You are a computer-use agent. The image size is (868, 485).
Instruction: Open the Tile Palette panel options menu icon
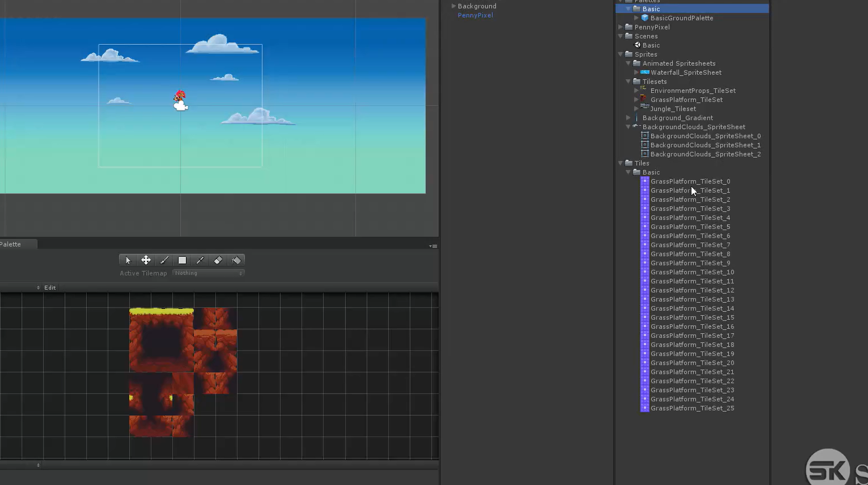[433, 246]
